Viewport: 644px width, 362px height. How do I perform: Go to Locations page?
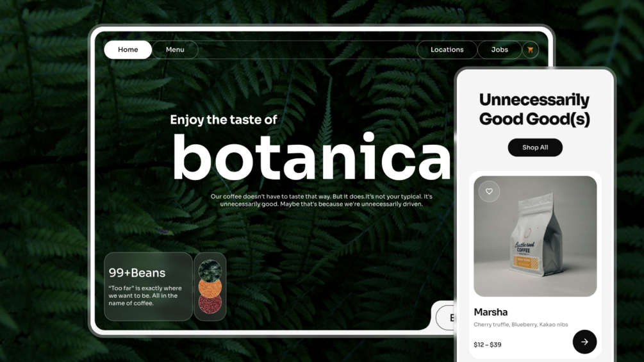pyautogui.click(x=447, y=50)
